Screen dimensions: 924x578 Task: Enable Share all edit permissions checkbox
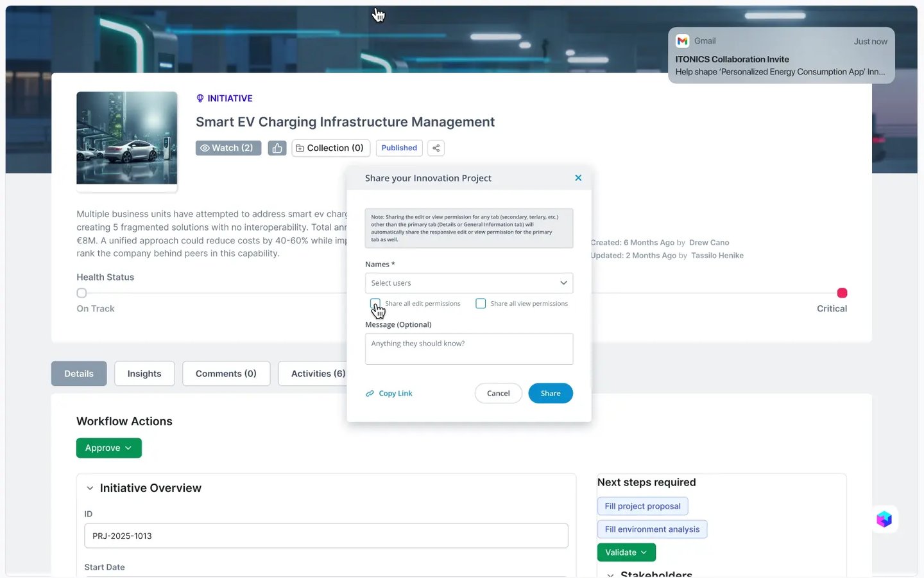pyautogui.click(x=375, y=304)
